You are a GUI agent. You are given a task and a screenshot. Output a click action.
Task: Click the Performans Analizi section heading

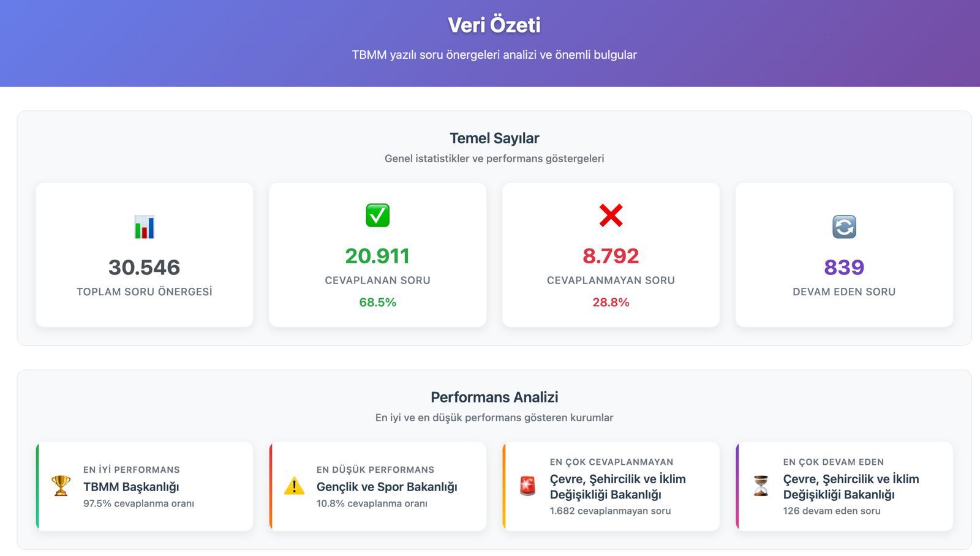[x=494, y=397]
